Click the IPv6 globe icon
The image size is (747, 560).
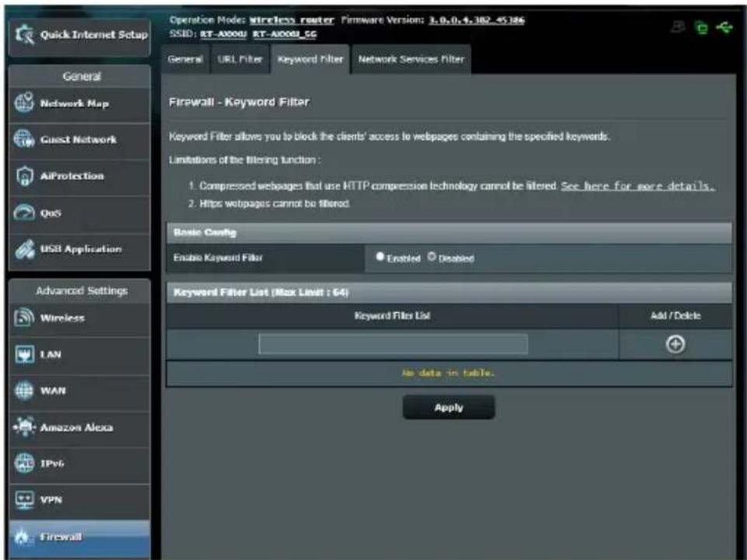pos(24,463)
